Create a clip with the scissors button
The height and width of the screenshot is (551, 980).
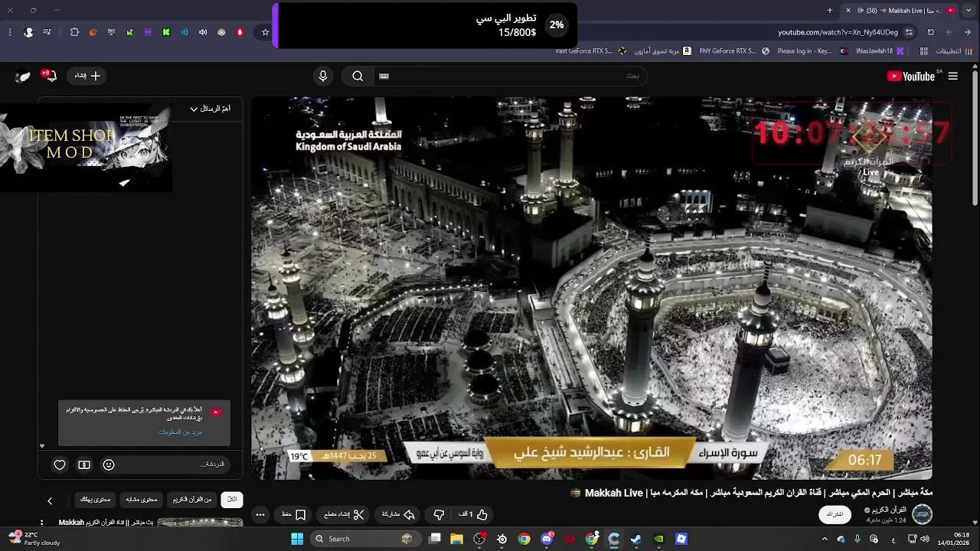pyautogui.click(x=345, y=514)
